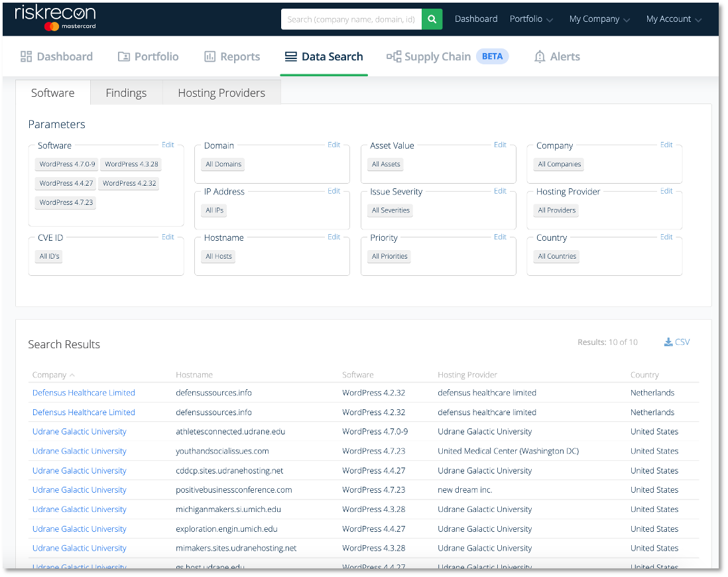Click the Portfolio briefcase icon in the navigation
This screenshot has width=728, height=577.
pyautogui.click(x=124, y=57)
